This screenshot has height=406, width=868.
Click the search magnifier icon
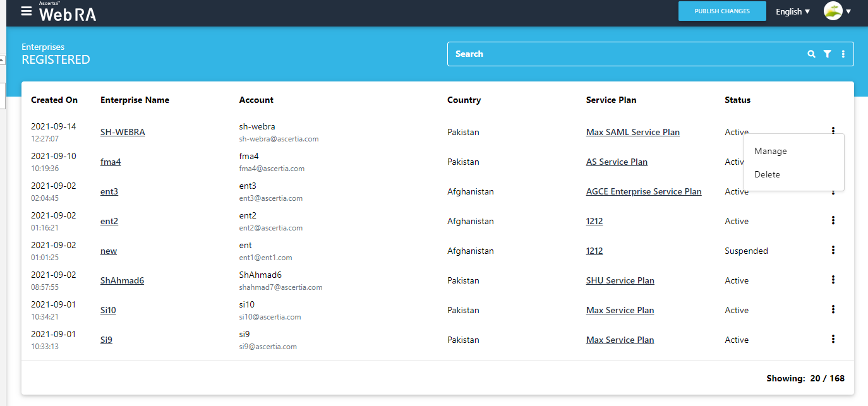[811, 54]
